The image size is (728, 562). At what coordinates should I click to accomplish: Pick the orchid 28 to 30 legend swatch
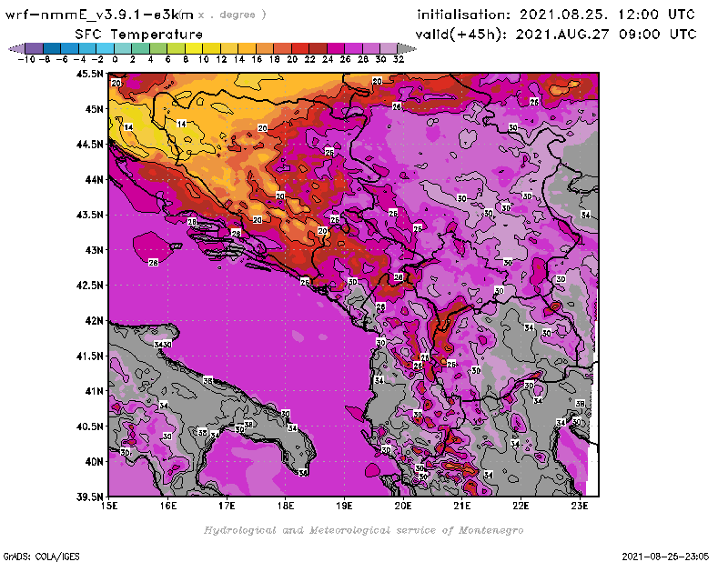tap(371, 49)
